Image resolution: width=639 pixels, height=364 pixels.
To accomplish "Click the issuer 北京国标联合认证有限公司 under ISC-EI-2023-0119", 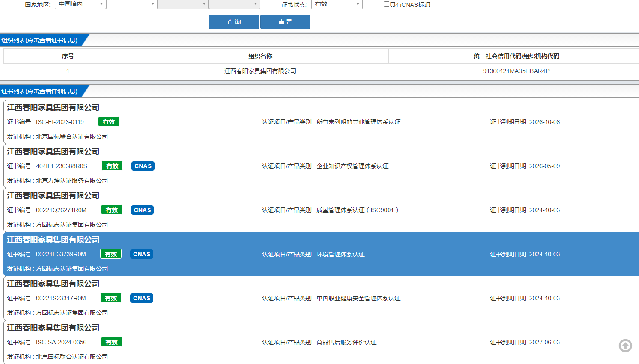I will tap(72, 136).
